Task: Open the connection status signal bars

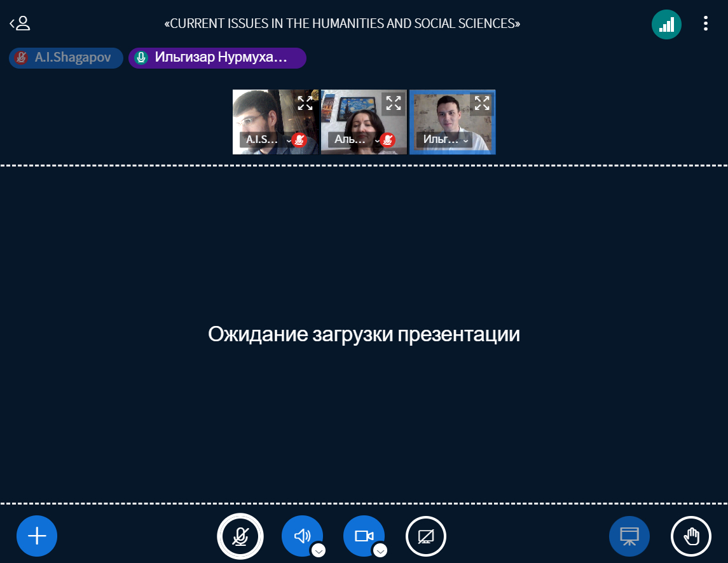Action: (666, 25)
